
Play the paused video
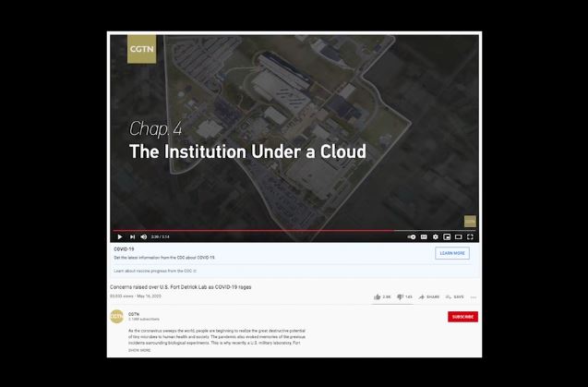tap(120, 236)
